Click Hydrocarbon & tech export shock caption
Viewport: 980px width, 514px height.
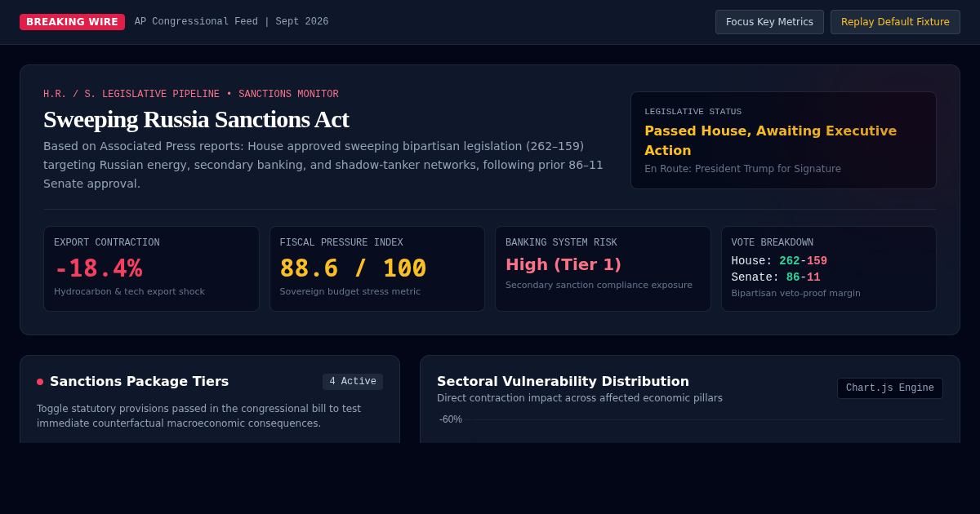coord(129,291)
